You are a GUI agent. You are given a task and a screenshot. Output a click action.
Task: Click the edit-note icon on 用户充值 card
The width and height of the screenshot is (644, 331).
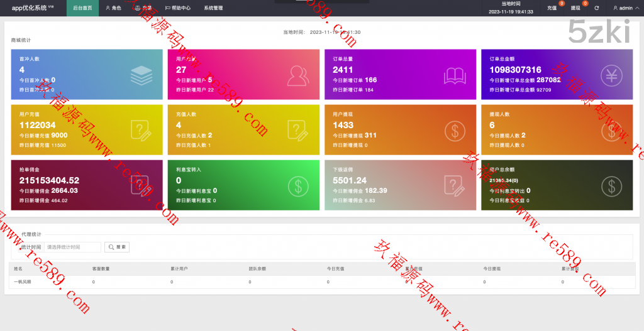point(142,131)
